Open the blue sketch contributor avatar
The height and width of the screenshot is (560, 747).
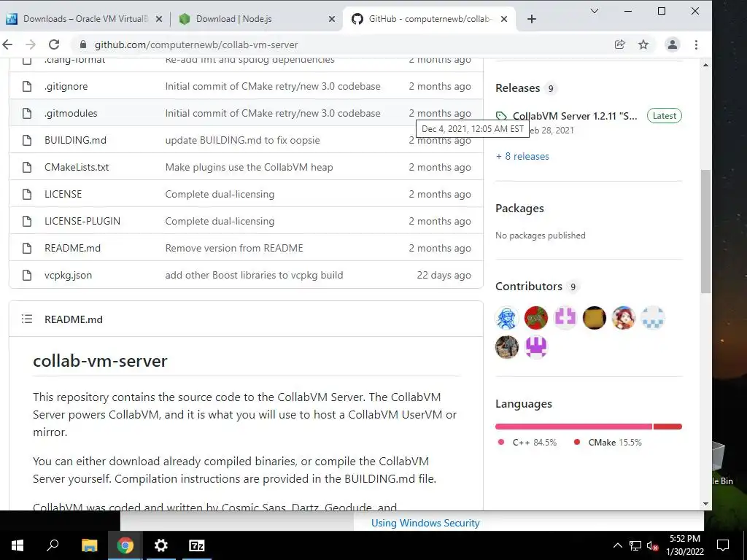(507, 318)
